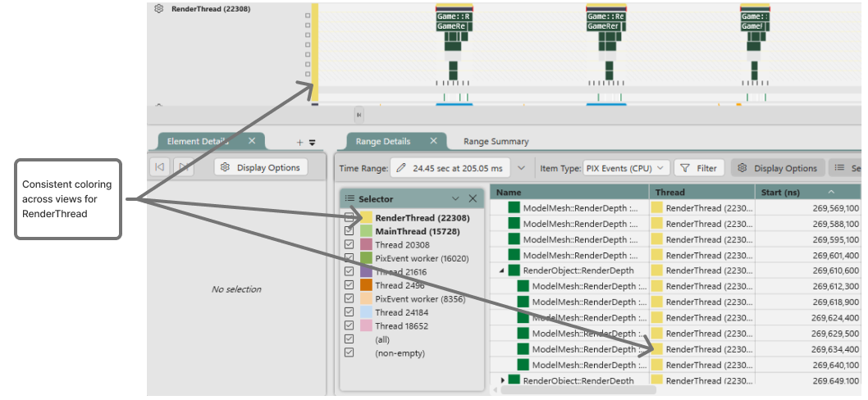The image size is (868, 400).
Task: Toggle the (non-empty) checkbox in Selector
Action: pos(349,352)
